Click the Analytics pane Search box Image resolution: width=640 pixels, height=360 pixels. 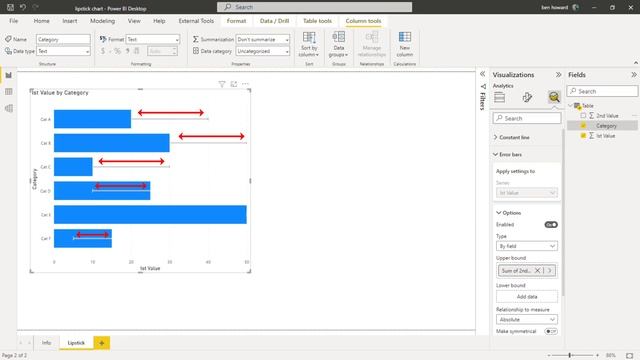tap(527, 118)
